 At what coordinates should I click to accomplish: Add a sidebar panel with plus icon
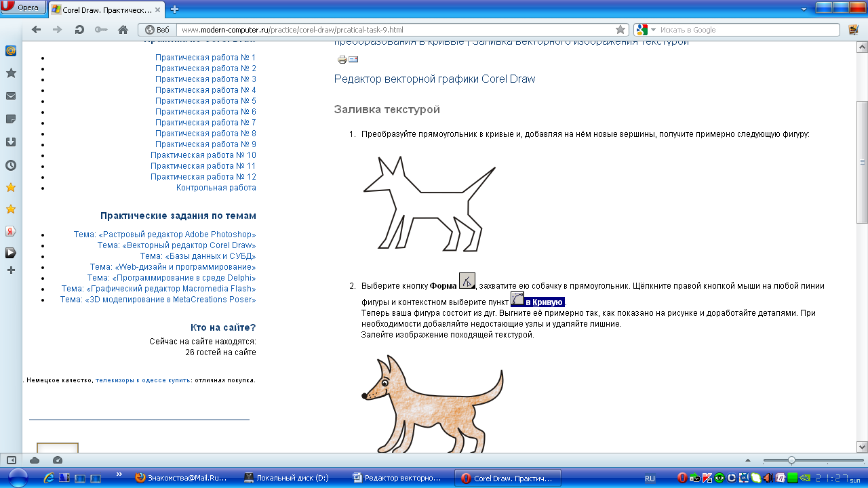11,270
